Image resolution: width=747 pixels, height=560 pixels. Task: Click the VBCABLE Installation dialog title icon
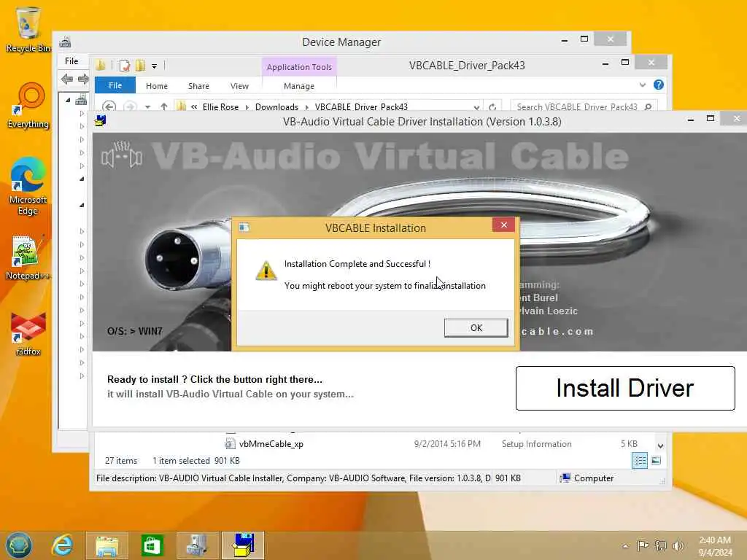(x=244, y=227)
